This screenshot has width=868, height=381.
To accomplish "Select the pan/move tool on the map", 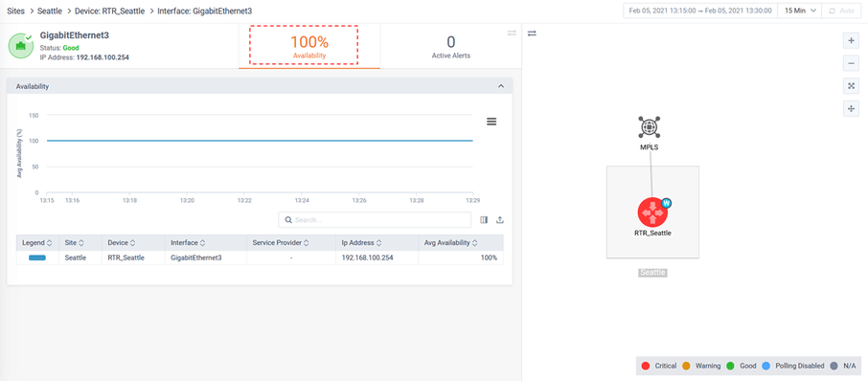I will pos(852,109).
